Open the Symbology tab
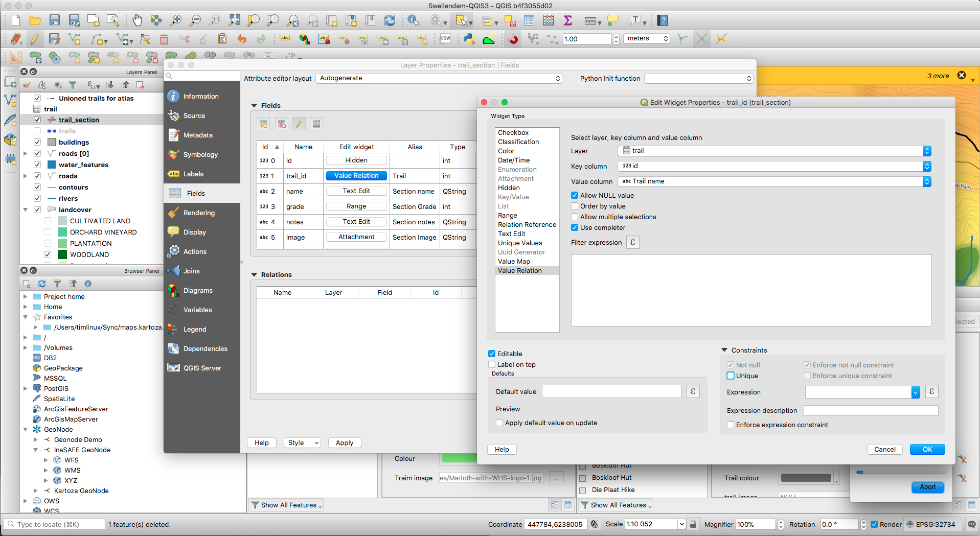Viewport: 980px width, 536px height. pyautogui.click(x=202, y=154)
